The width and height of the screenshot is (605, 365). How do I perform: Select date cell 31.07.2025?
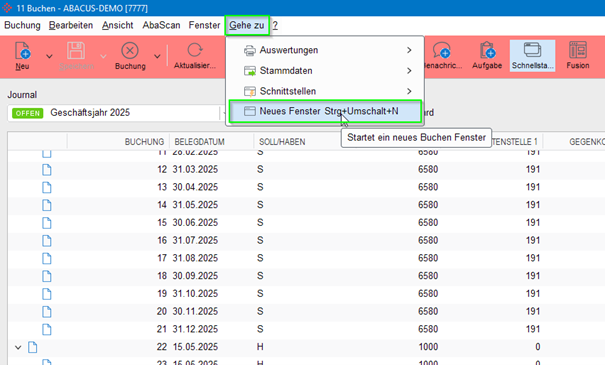195,240
